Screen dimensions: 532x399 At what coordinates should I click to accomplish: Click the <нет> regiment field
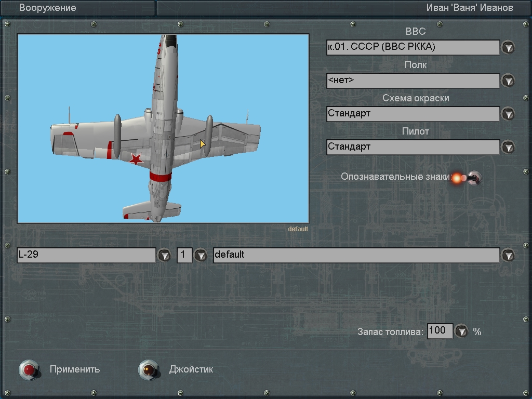tap(413, 81)
